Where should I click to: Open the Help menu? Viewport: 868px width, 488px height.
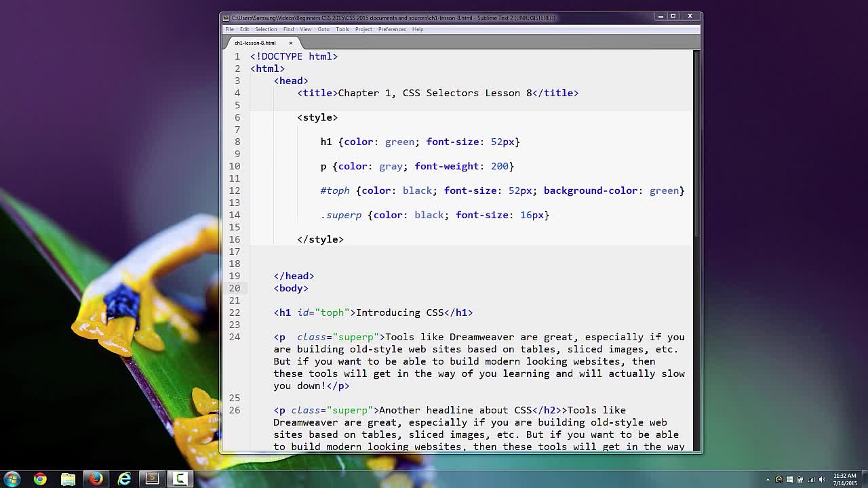tap(418, 29)
